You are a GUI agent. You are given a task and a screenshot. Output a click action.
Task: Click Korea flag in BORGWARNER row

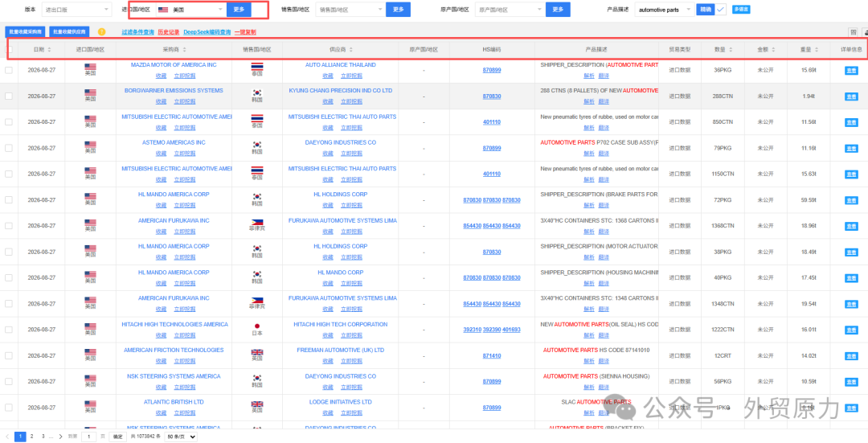[x=257, y=92]
